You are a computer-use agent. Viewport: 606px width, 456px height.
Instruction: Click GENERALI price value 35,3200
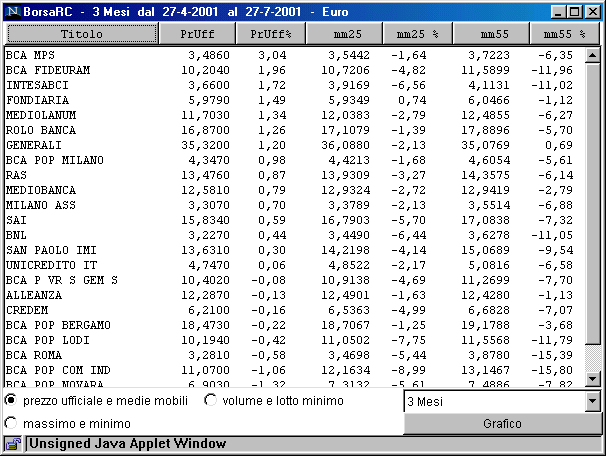(x=206, y=145)
